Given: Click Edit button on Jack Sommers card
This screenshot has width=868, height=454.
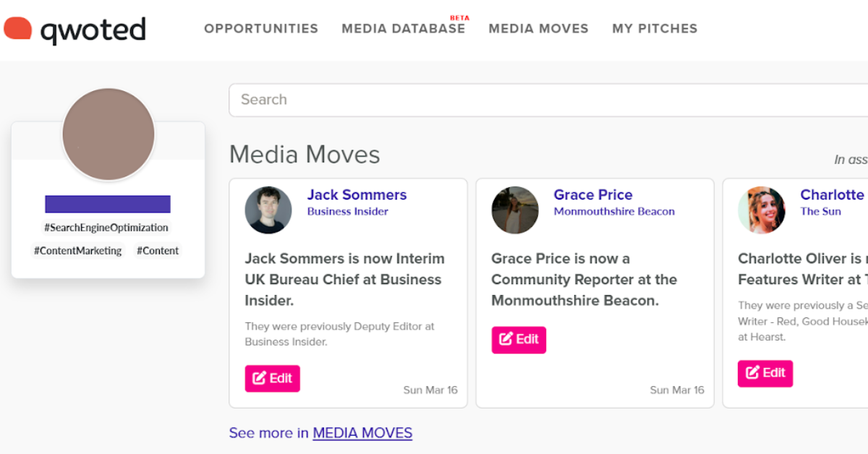Looking at the screenshot, I should pyautogui.click(x=272, y=378).
